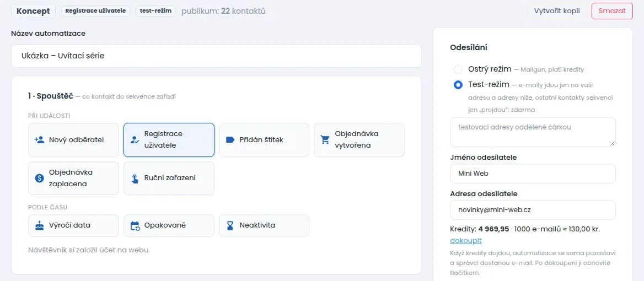This screenshot has width=644, height=281.
Task: Click the tag icon on Přidán štítek
Action: (230, 140)
